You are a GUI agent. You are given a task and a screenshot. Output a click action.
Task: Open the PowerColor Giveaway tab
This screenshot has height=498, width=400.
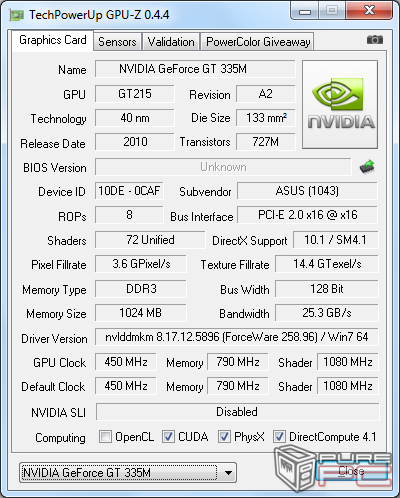click(x=258, y=42)
